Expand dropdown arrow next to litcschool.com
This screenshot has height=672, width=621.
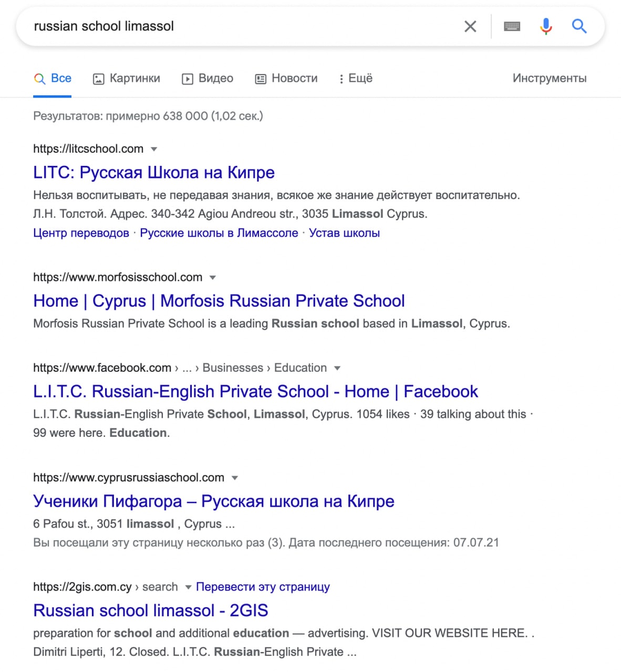pos(154,149)
